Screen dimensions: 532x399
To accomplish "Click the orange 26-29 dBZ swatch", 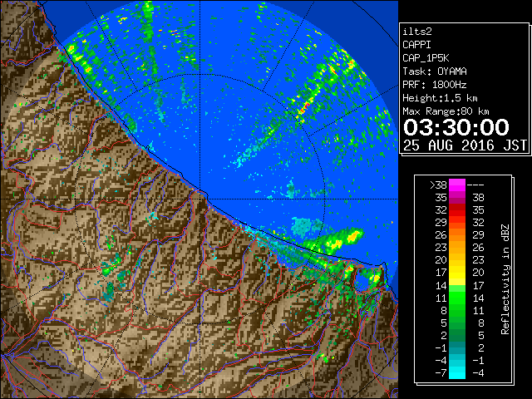I will [x=457, y=235].
